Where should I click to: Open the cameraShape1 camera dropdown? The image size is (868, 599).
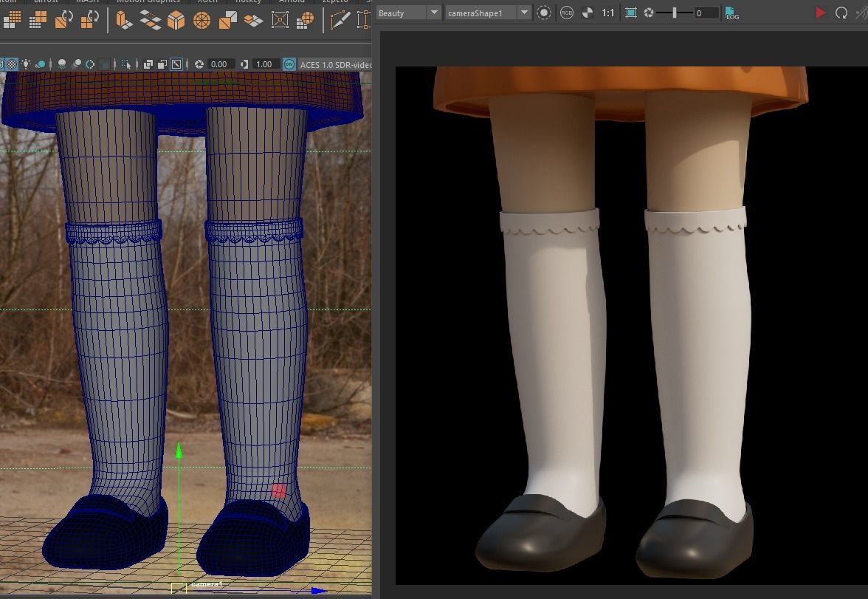pyautogui.click(x=489, y=13)
